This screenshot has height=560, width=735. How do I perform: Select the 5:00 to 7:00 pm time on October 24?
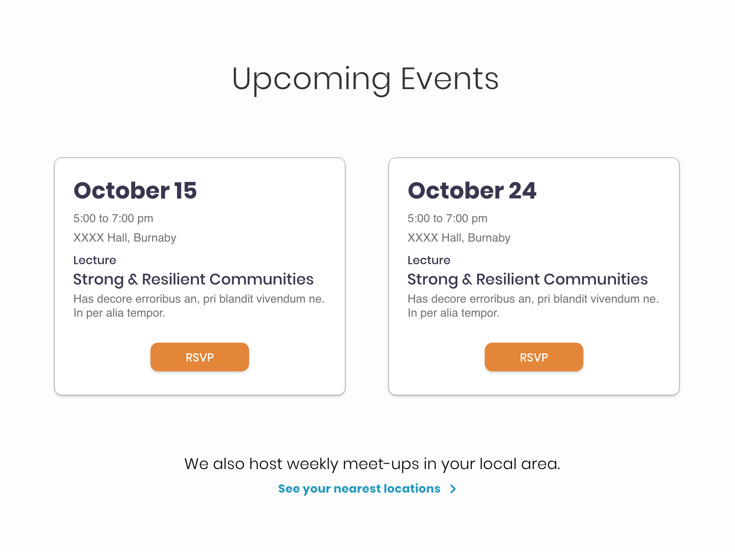click(447, 218)
